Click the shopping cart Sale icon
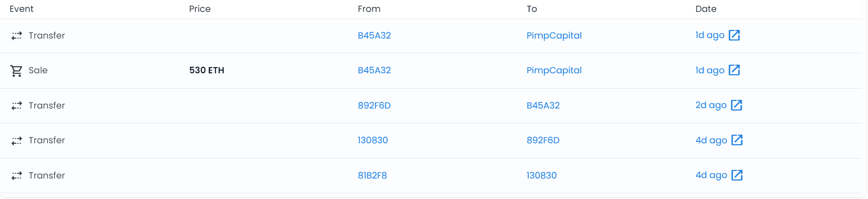The width and height of the screenshot is (868, 199). click(x=17, y=70)
